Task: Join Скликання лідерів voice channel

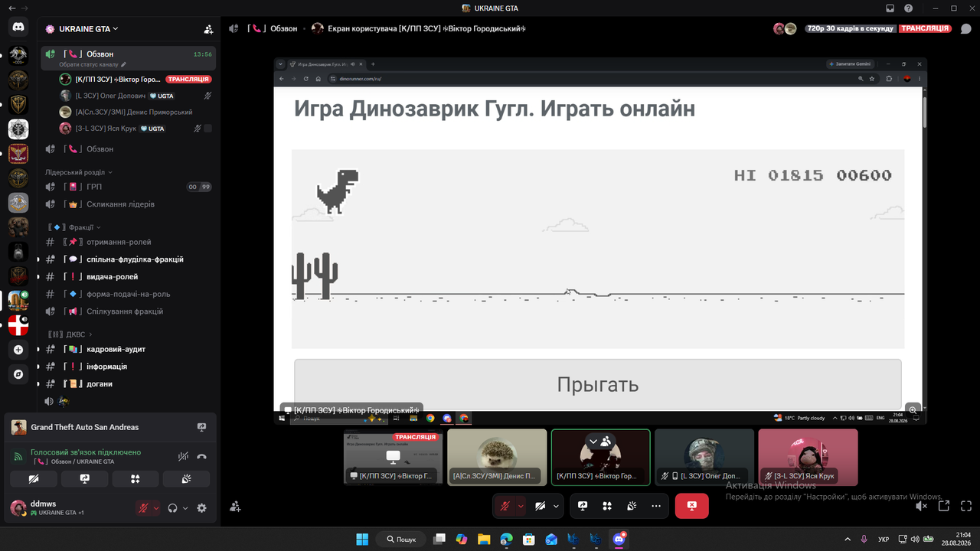Action: (x=128, y=204)
